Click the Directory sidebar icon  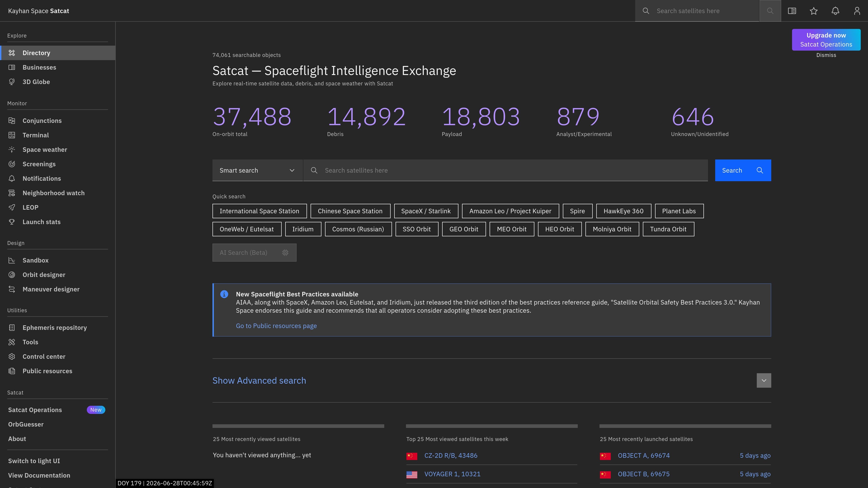click(12, 53)
